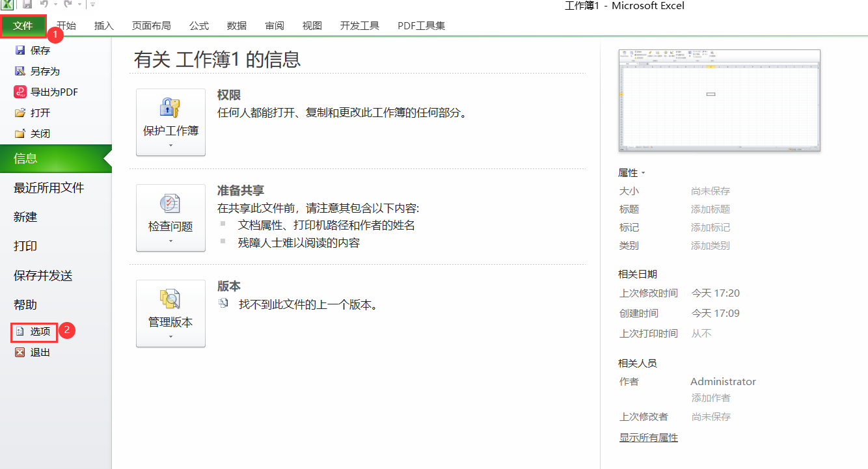Click the 另存为 icon in sidebar
Screen dimensions: 868x469
click(x=20, y=71)
